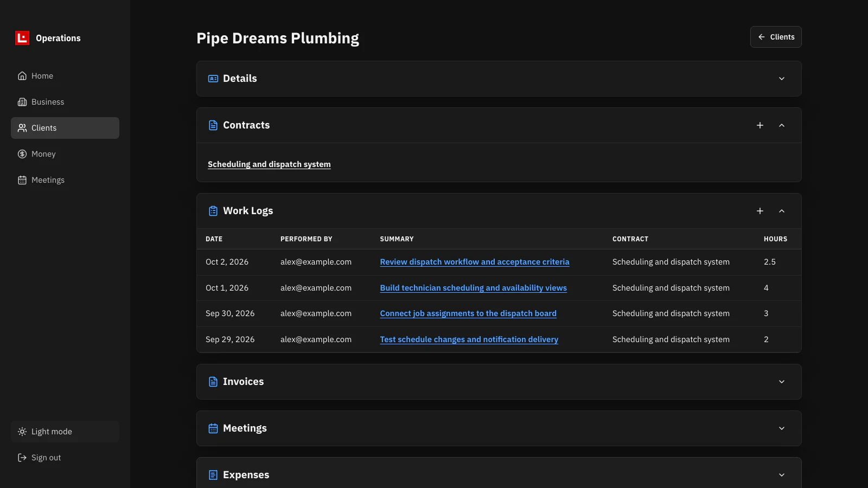The height and width of the screenshot is (488, 868).
Task: Add a new work log entry
Action: coord(760,211)
